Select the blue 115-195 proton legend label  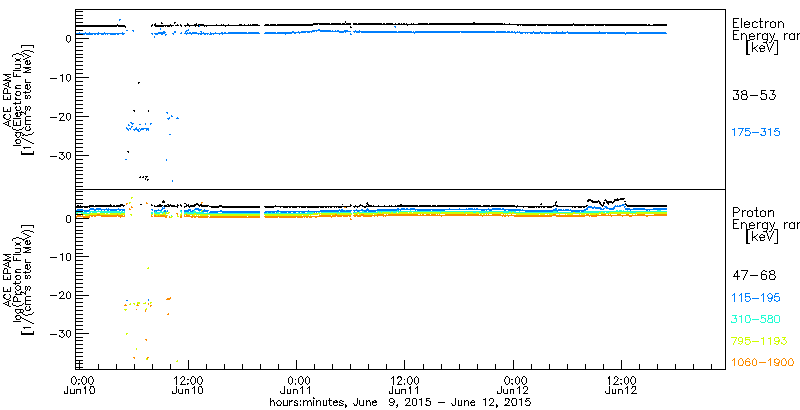click(756, 298)
